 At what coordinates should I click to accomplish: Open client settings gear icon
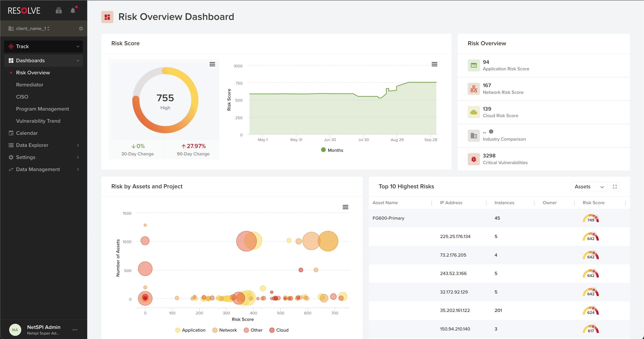point(81,28)
